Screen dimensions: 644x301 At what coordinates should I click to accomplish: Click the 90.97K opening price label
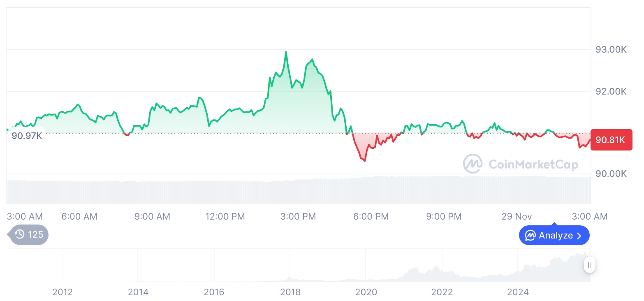[x=27, y=136]
